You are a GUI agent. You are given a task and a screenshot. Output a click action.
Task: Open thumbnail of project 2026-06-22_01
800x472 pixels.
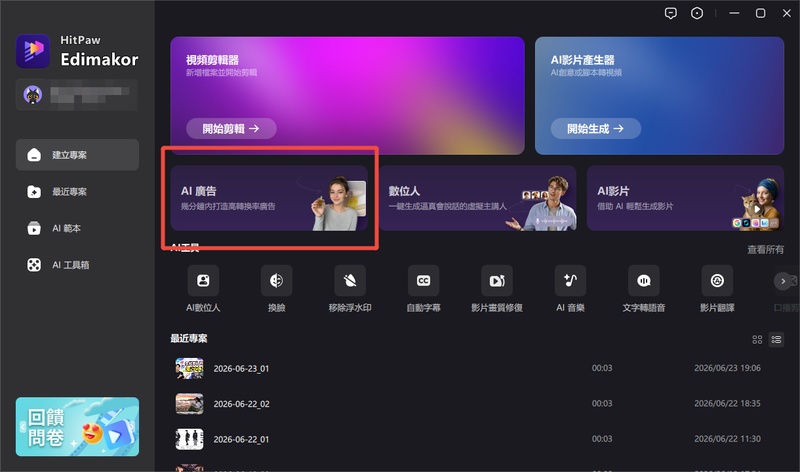click(x=189, y=439)
